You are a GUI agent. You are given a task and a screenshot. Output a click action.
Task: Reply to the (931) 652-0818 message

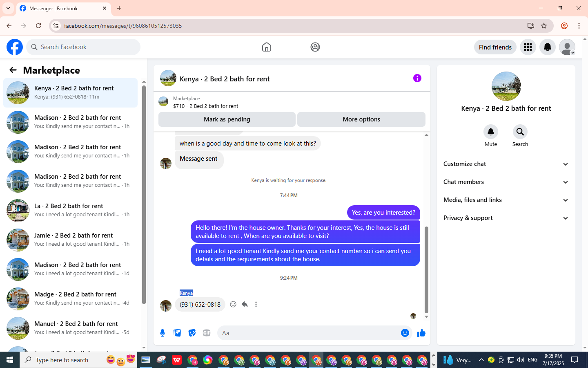pyautogui.click(x=245, y=304)
